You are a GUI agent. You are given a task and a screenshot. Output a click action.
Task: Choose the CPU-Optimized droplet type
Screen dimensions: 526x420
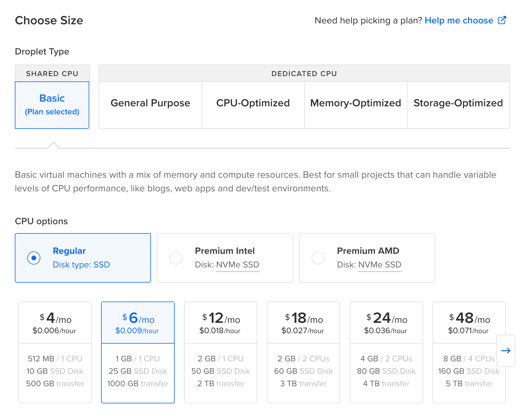tap(253, 105)
